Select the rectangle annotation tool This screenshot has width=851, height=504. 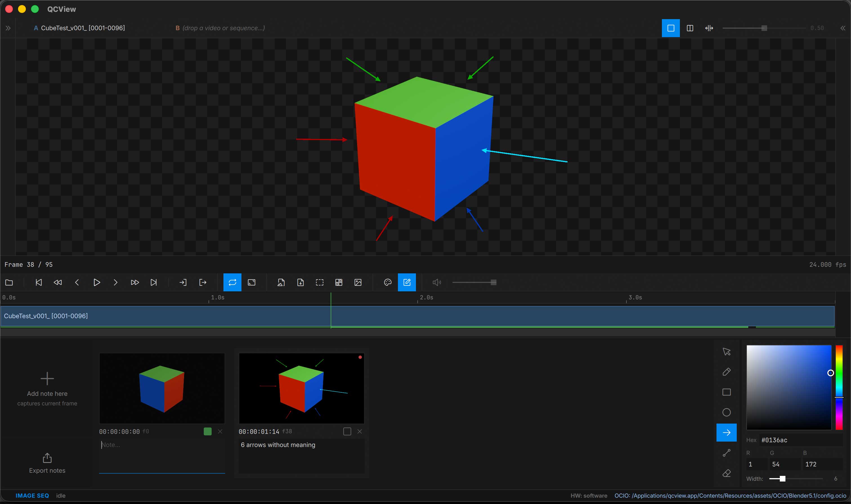point(726,392)
